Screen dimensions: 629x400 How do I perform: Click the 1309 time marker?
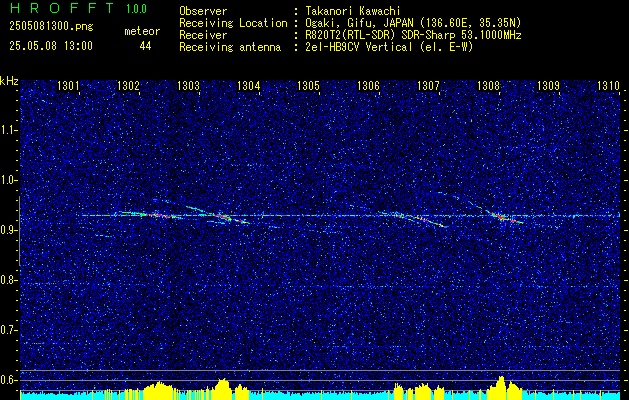(x=548, y=85)
